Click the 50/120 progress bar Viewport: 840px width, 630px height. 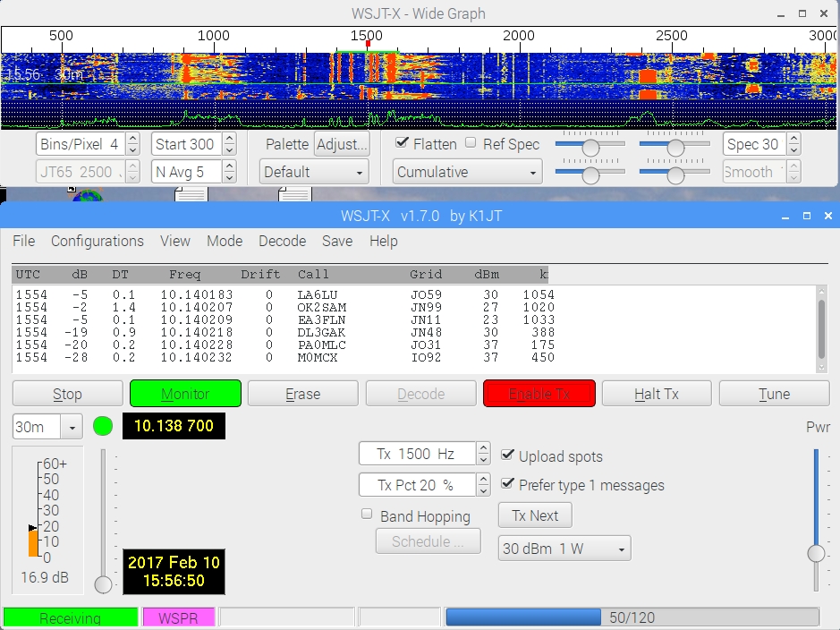coord(632,617)
